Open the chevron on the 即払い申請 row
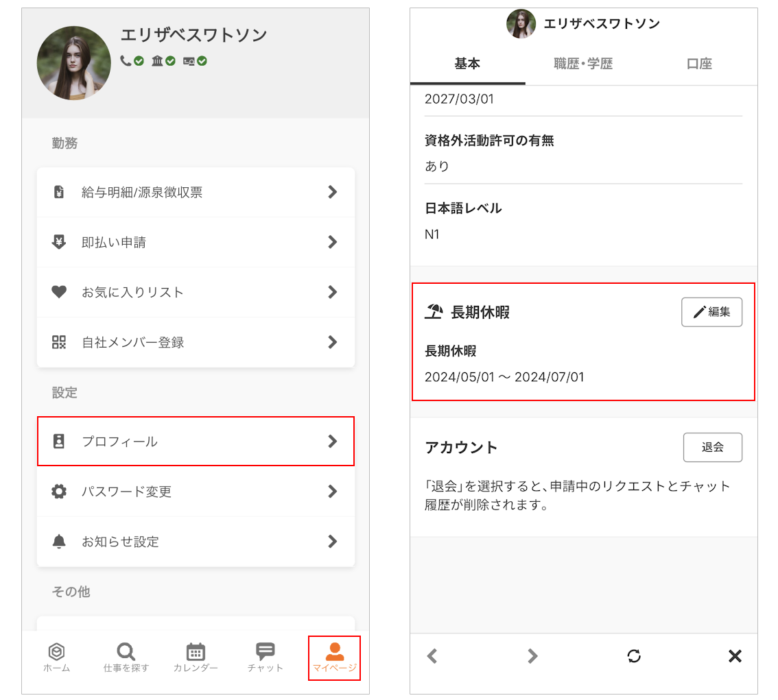Screen dimensions: 778x700 click(x=333, y=242)
